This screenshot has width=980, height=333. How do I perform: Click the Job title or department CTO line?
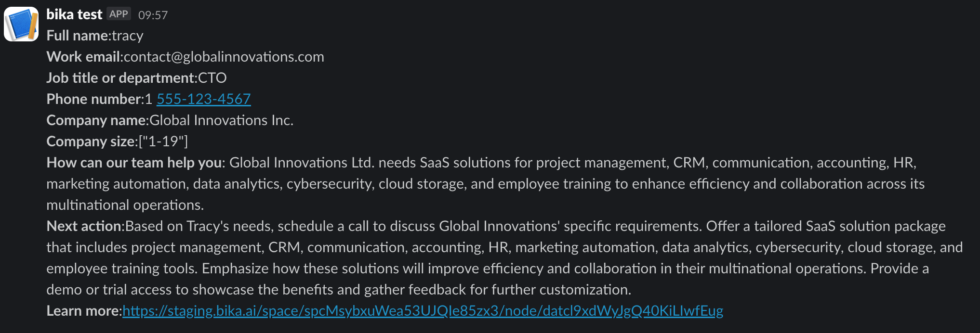pos(136,78)
